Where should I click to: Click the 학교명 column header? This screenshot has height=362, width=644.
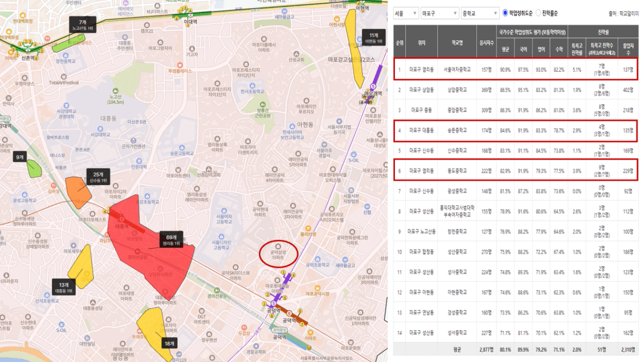(x=457, y=43)
